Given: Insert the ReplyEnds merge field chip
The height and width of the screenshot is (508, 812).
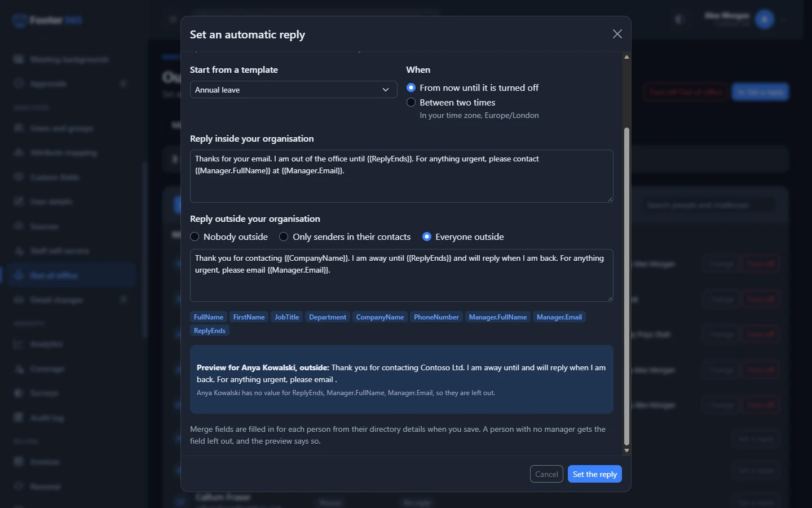Looking at the screenshot, I should click(210, 331).
